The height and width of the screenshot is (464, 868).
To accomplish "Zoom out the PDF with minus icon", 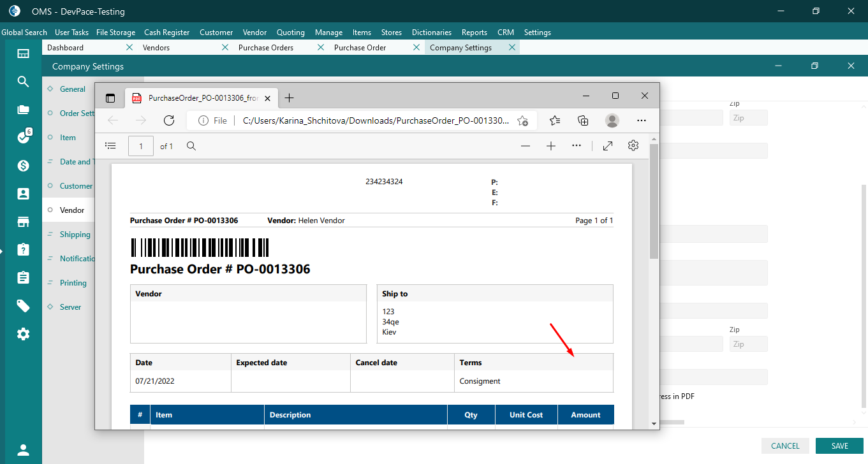I will [x=526, y=146].
